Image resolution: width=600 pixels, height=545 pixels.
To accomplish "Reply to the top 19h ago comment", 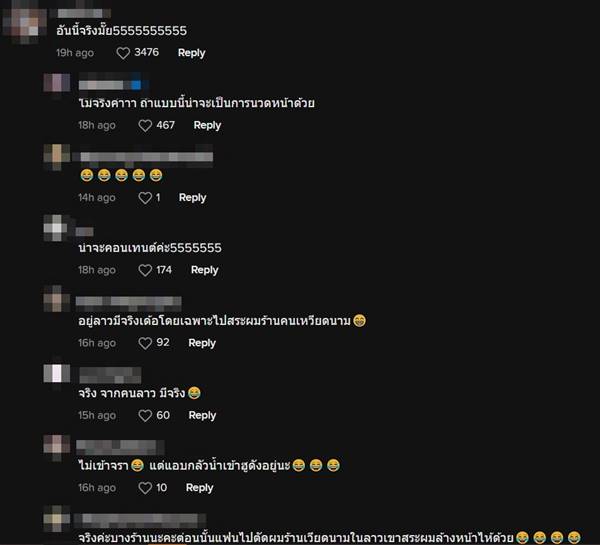I will point(191,53).
